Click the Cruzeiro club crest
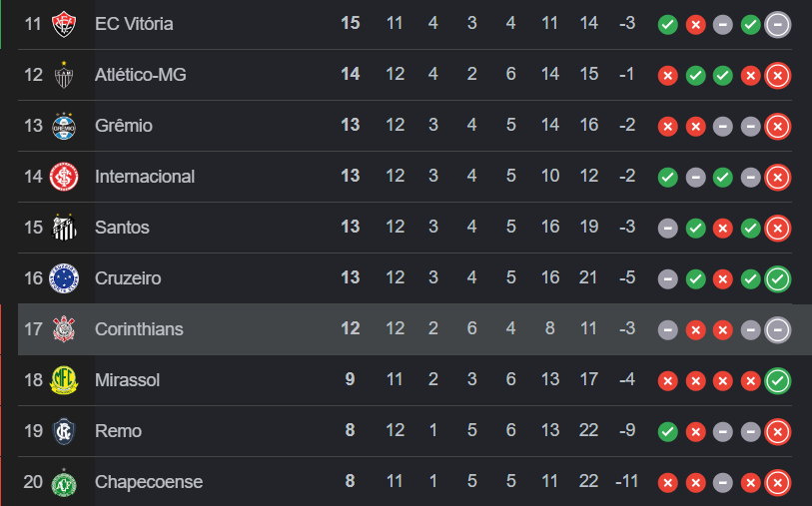This screenshot has width=812, height=506. [64, 278]
